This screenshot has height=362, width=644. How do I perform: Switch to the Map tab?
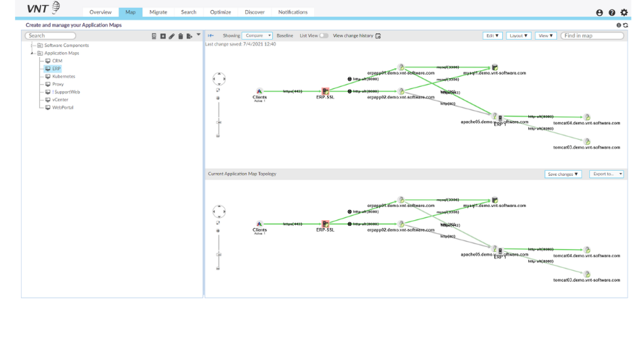(130, 12)
